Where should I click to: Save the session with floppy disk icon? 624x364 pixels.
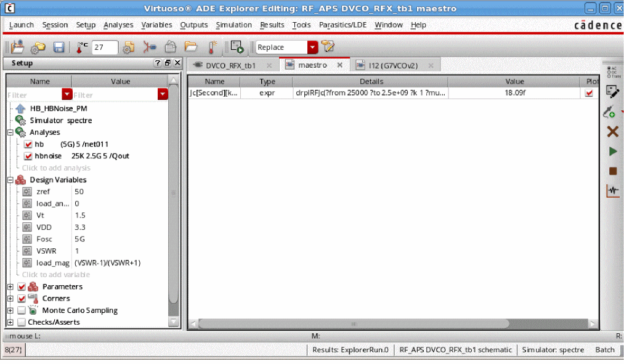[x=59, y=47]
